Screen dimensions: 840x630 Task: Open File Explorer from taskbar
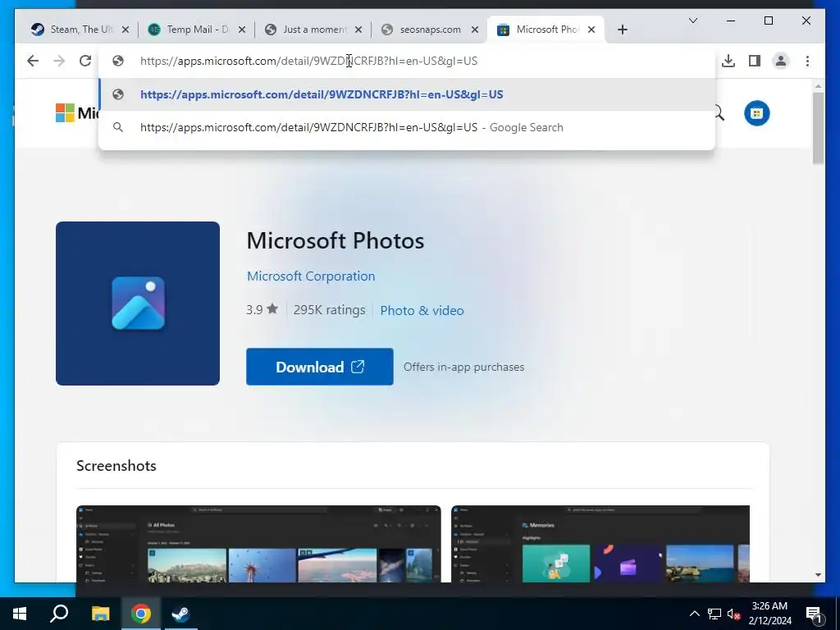100,614
